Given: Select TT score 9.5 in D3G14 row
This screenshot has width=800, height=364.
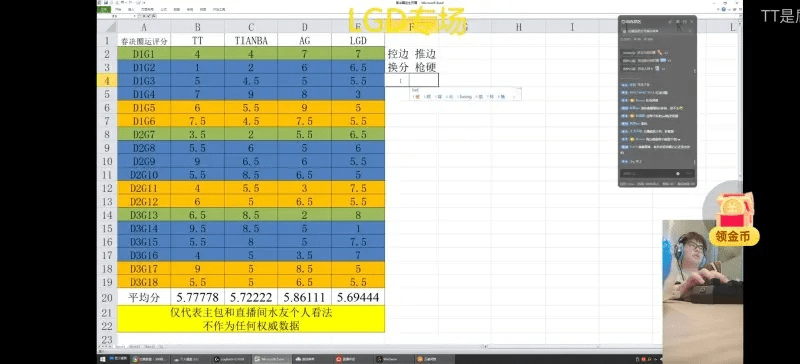Looking at the screenshot, I should pos(197,228).
